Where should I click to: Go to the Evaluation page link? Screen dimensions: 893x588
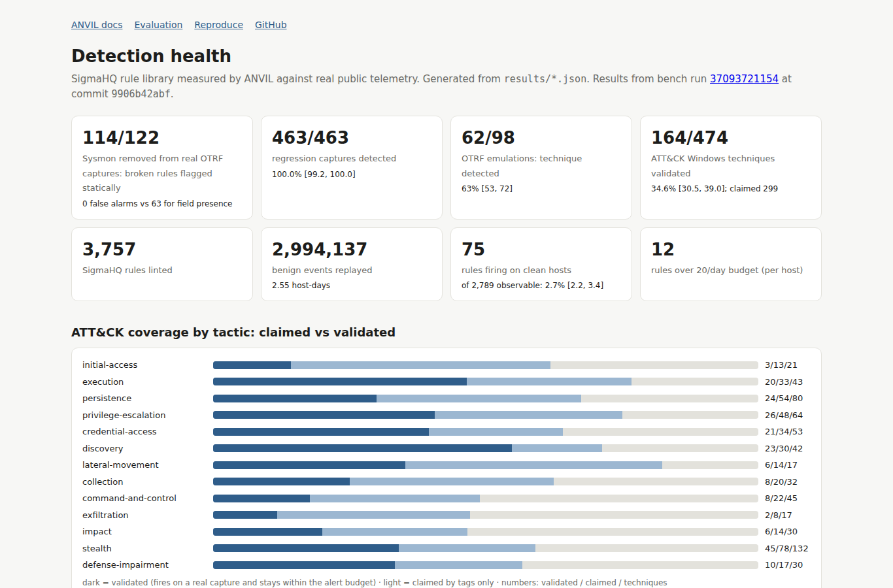coord(158,25)
